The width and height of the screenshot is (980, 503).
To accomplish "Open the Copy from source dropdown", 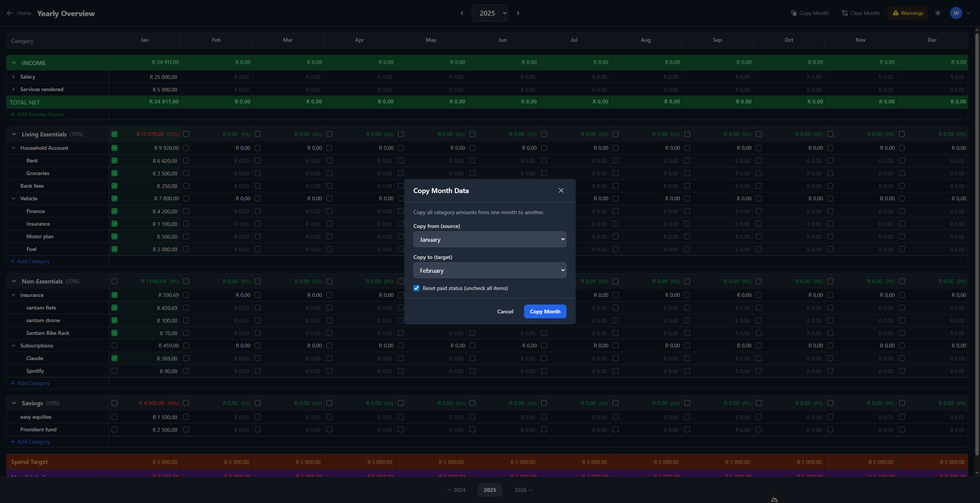I will tap(490, 239).
